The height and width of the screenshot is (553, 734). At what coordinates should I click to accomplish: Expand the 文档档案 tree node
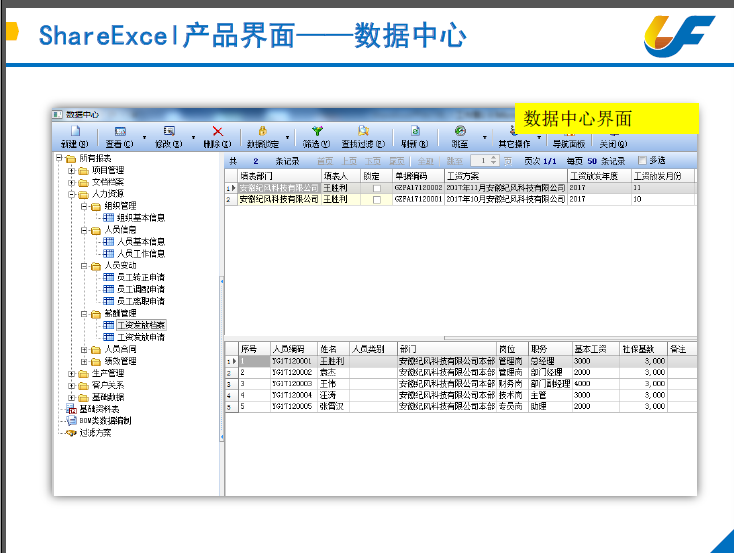click(72, 182)
